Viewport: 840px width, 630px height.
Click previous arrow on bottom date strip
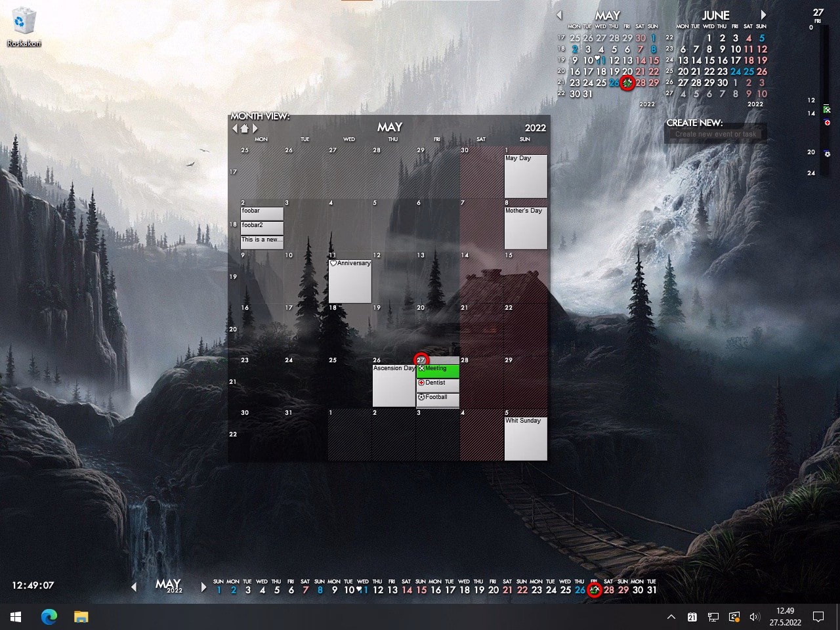tap(134, 587)
